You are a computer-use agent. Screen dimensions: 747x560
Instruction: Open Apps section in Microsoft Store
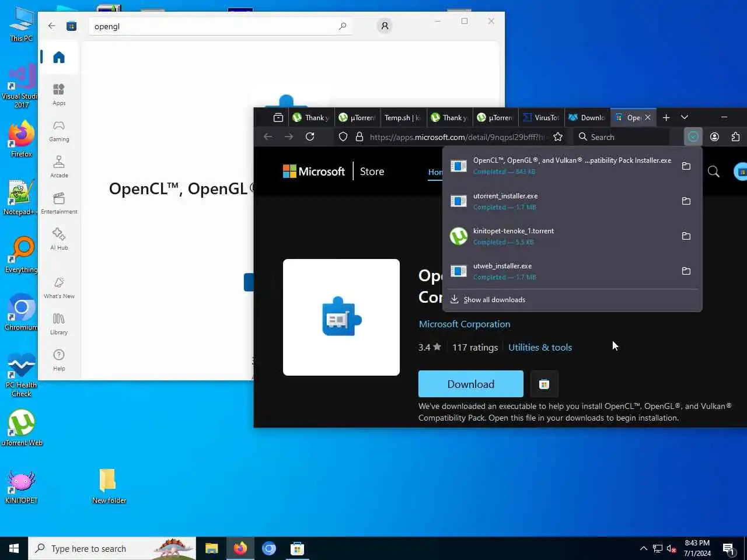(59, 94)
